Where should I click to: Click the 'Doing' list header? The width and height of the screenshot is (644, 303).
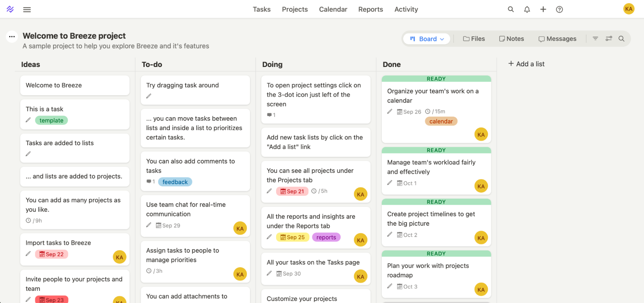tap(272, 64)
